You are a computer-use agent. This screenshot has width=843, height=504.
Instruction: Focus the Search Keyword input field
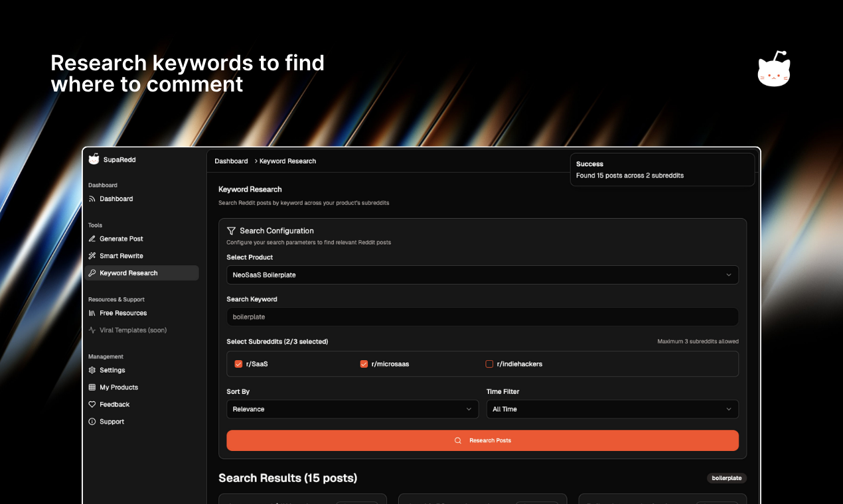482,317
